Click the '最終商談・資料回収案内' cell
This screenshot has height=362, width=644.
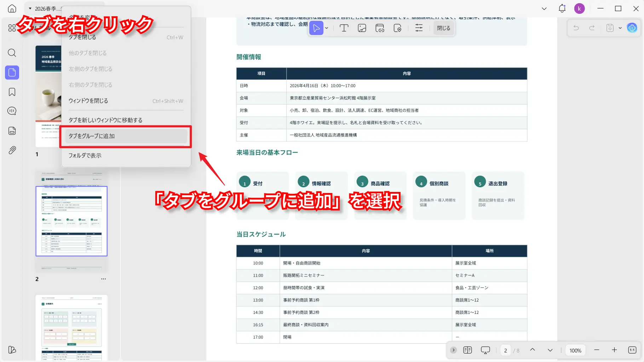(366, 325)
